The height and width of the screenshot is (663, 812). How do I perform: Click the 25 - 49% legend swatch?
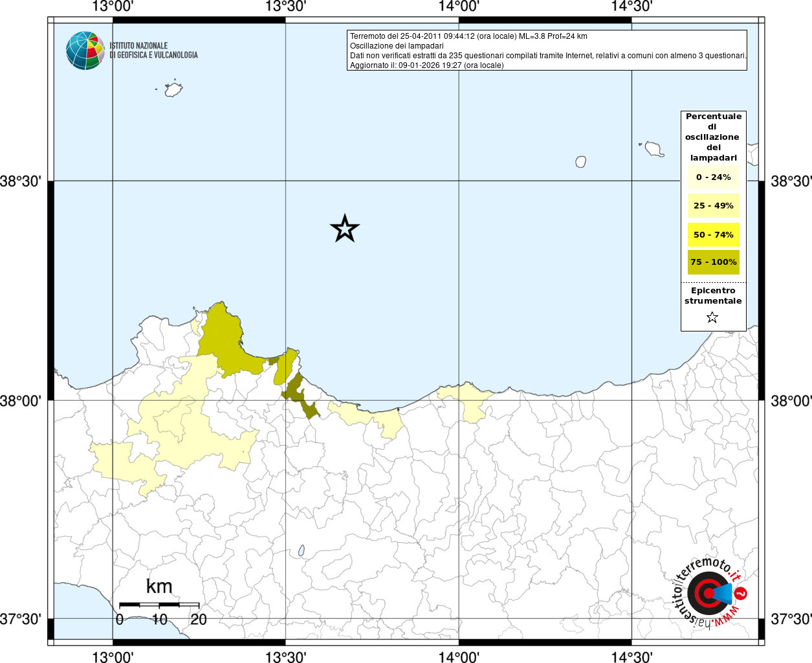(713, 206)
